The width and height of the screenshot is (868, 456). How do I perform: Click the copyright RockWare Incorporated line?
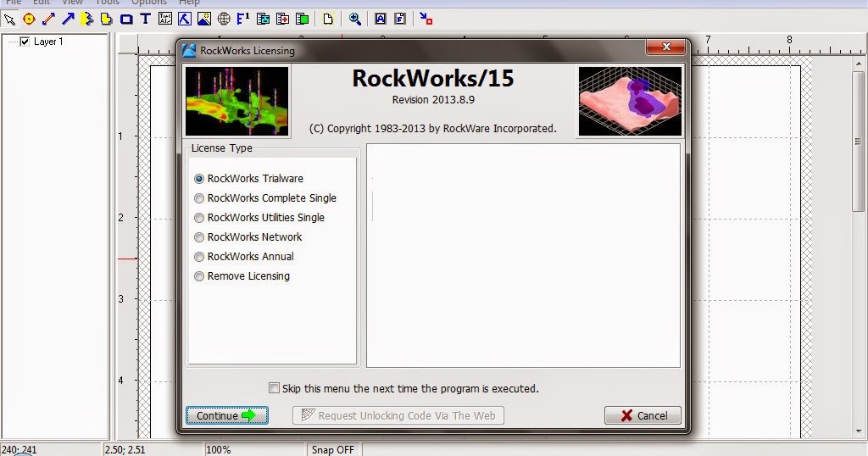433,128
